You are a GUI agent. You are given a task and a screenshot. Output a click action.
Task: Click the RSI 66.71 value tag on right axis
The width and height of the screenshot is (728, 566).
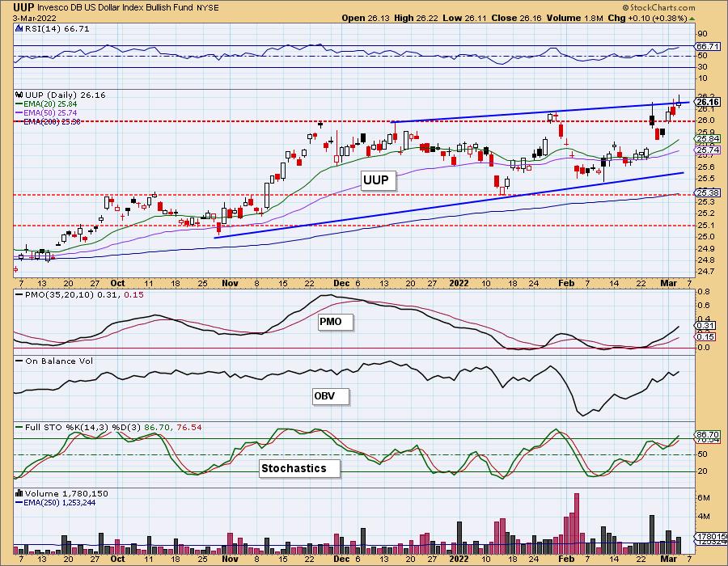point(708,46)
